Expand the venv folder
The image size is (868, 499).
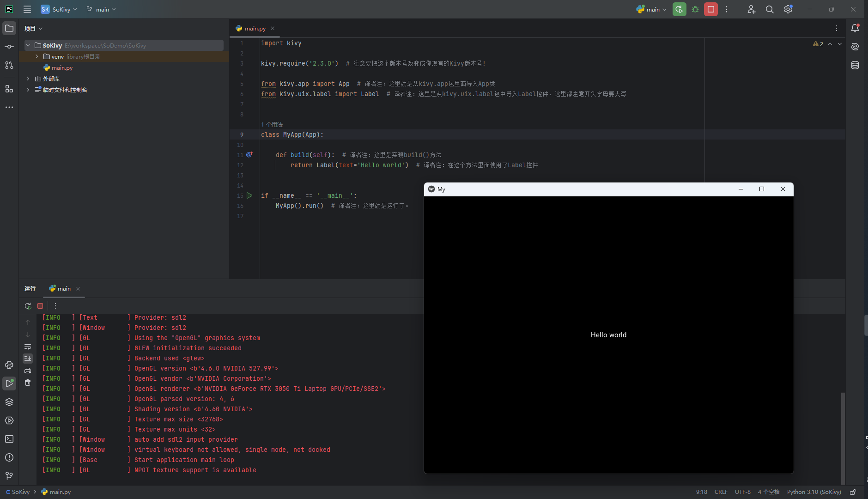(37, 56)
